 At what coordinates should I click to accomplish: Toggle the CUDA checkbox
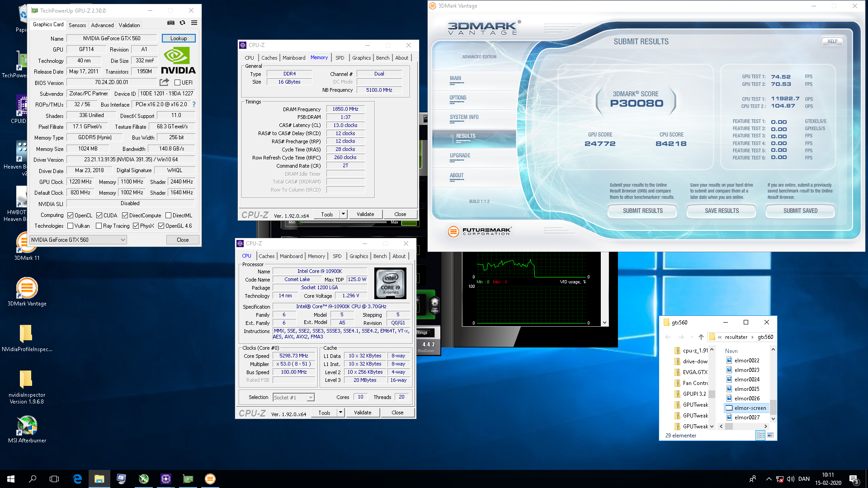[99, 216]
